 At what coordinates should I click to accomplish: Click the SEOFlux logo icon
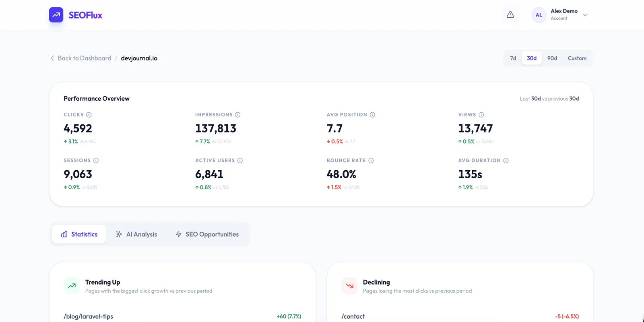coord(56,15)
